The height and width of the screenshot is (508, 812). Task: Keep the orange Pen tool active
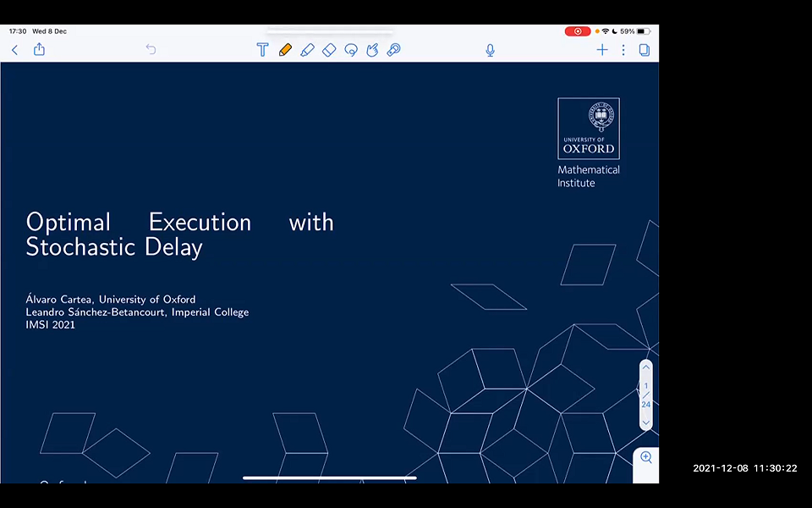pos(285,50)
